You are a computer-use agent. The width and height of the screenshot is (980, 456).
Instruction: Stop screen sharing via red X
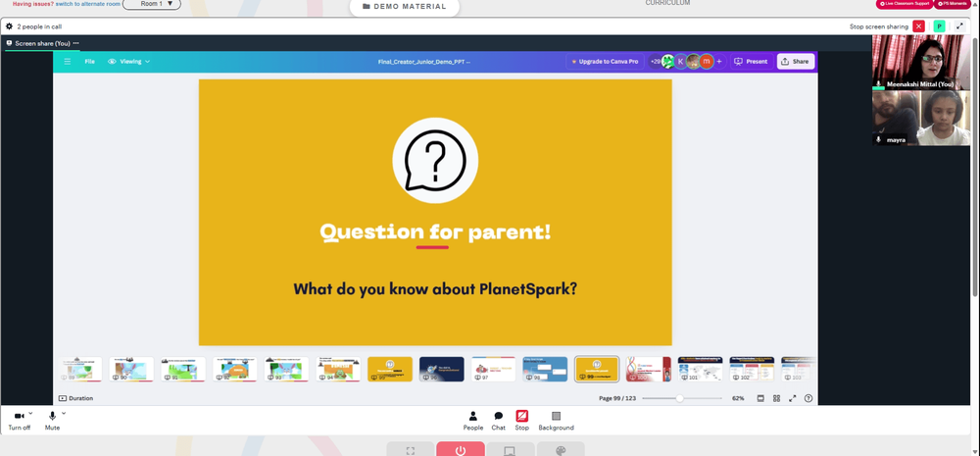point(918,26)
